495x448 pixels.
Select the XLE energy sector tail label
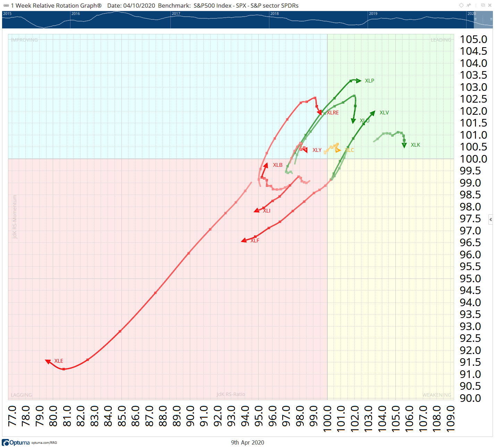pos(58,361)
